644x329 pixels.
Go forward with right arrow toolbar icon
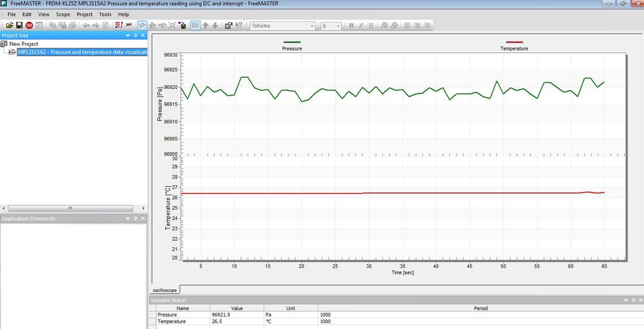[x=95, y=26]
